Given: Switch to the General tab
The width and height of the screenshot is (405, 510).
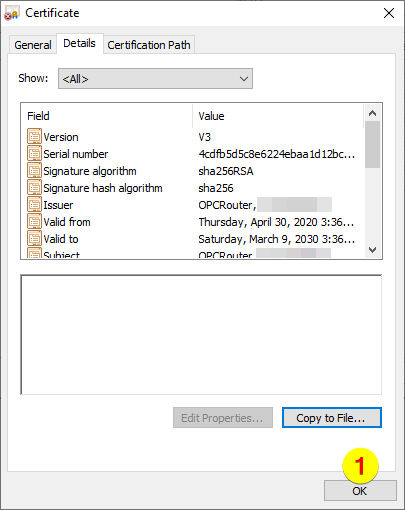Looking at the screenshot, I should pyautogui.click(x=33, y=45).
